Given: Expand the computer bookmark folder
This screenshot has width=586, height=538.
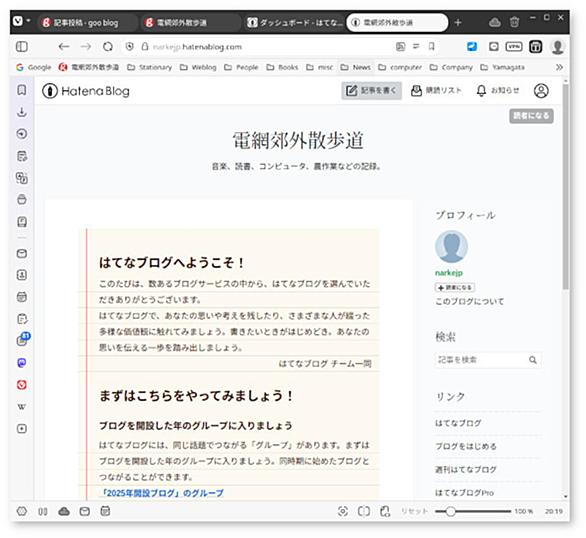Looking at the screenshot, I should 400,67.
